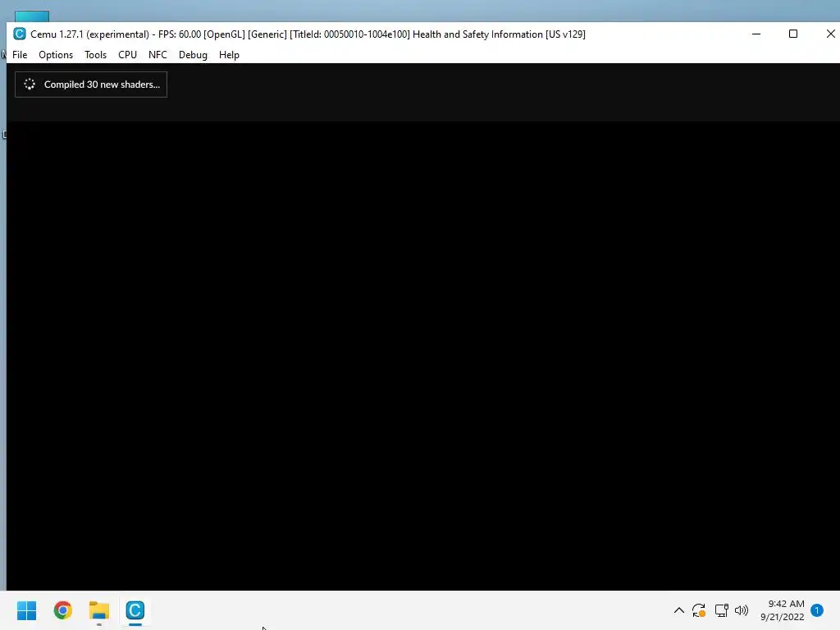The image size is (840, 630).
Task: Open the sync update tray icon
Action: click(699, 610)
